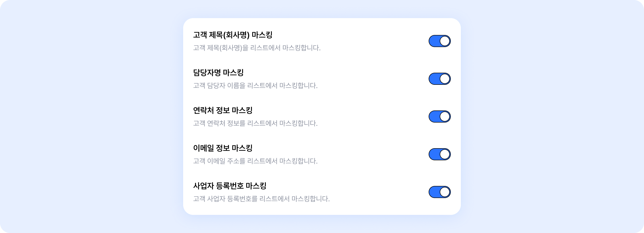This screenshot has width=644, height=233.
Task: Toggle 연락처 정보 마스킹 off
Action: 439,116
